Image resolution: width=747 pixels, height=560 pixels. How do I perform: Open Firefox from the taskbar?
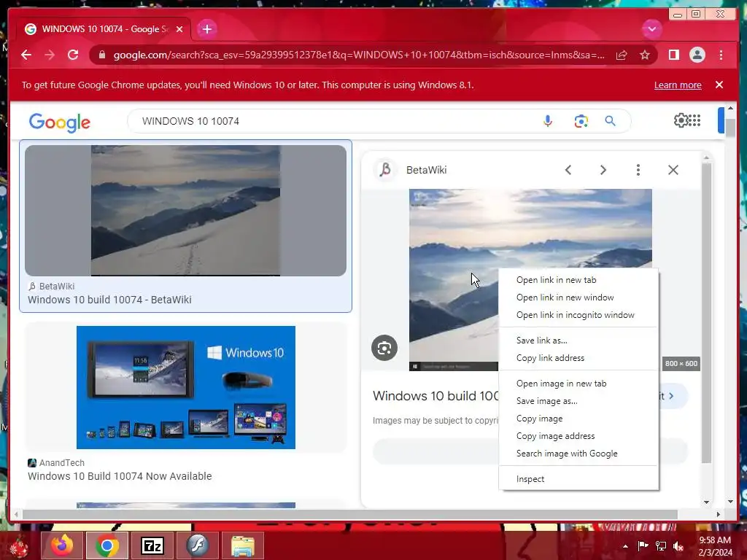tap(63, 545)
